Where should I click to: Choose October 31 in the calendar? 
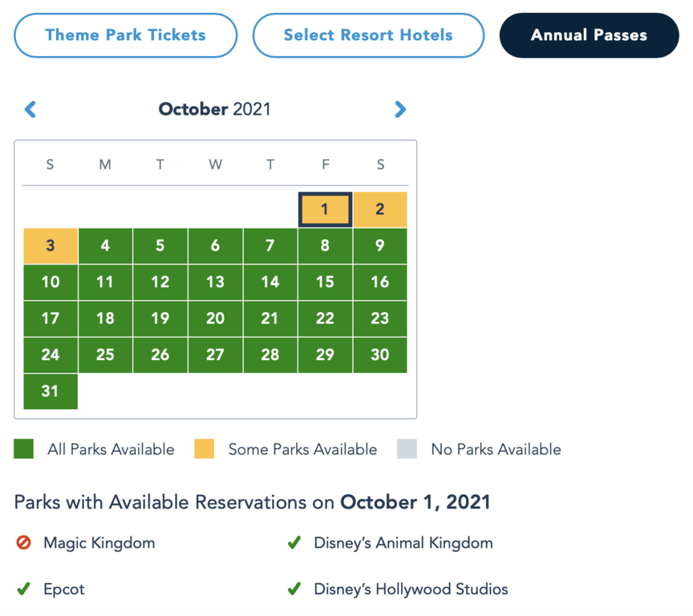coord(51,391)
